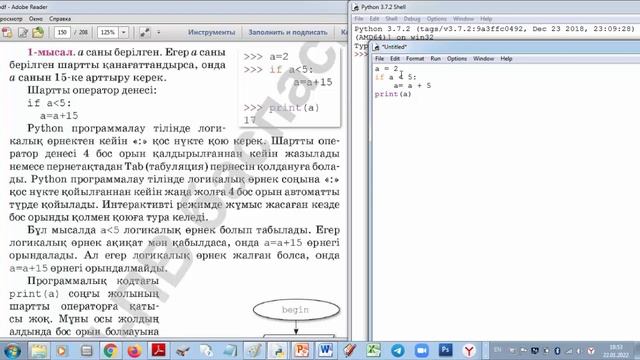
Task: Open the Options menu in Python Shell window
Action: 436,19
